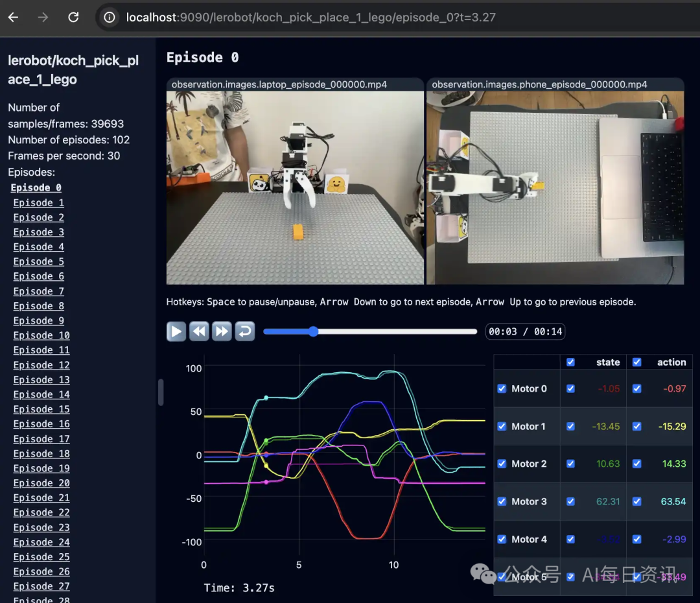Uncheck the state column header checkbox

(570, 362)
